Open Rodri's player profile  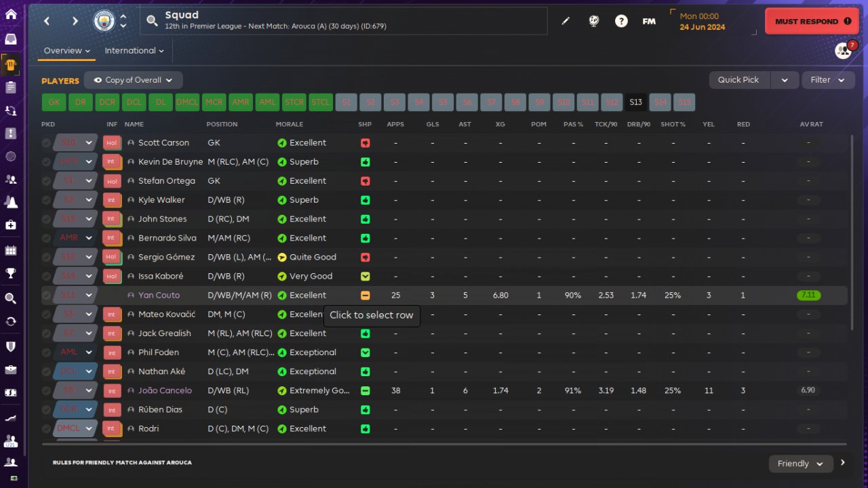(x=149, y=428)
